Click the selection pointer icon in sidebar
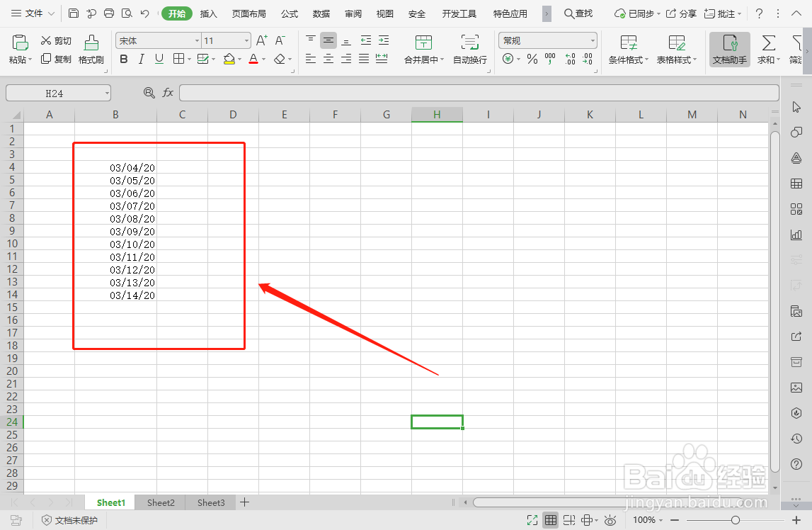This screenshot has height=530, width=812. (x=796, y=107)
